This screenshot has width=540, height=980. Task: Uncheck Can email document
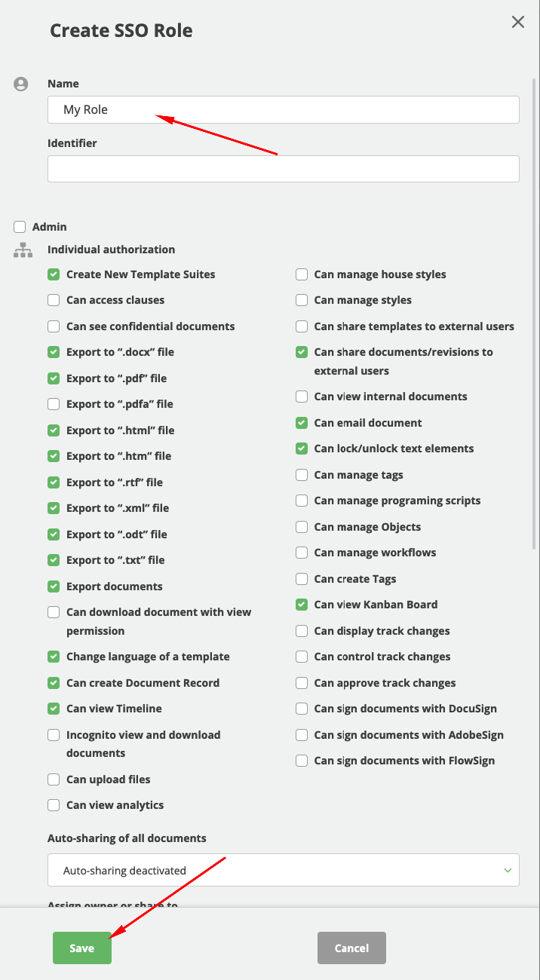click(x=302, y=423)
